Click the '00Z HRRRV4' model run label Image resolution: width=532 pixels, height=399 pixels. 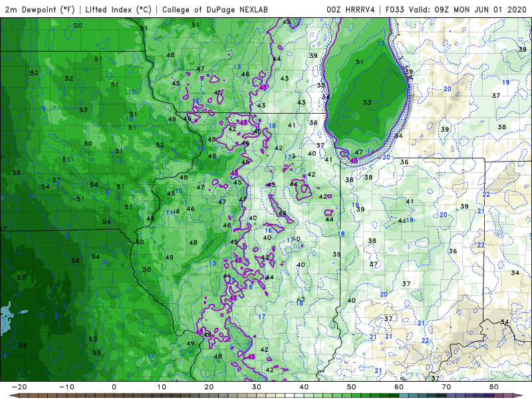pyautogui.click(x=350, y=9)
